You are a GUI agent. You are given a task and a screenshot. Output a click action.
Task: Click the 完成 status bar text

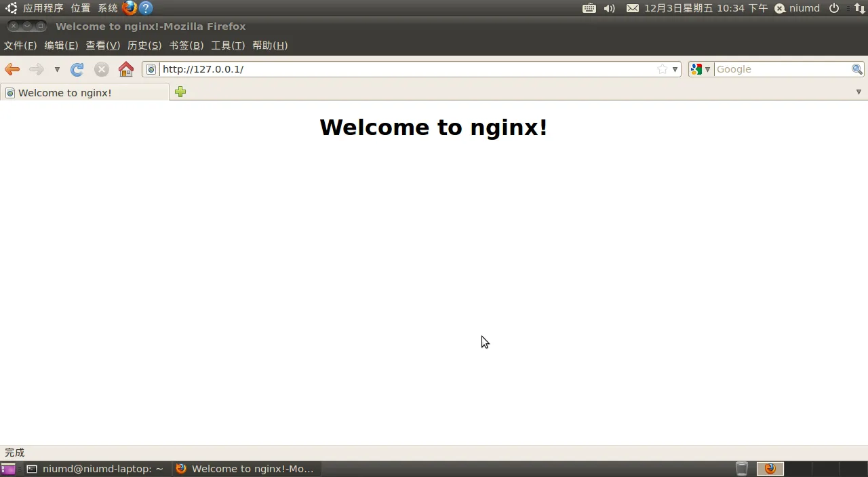[14, 453]
